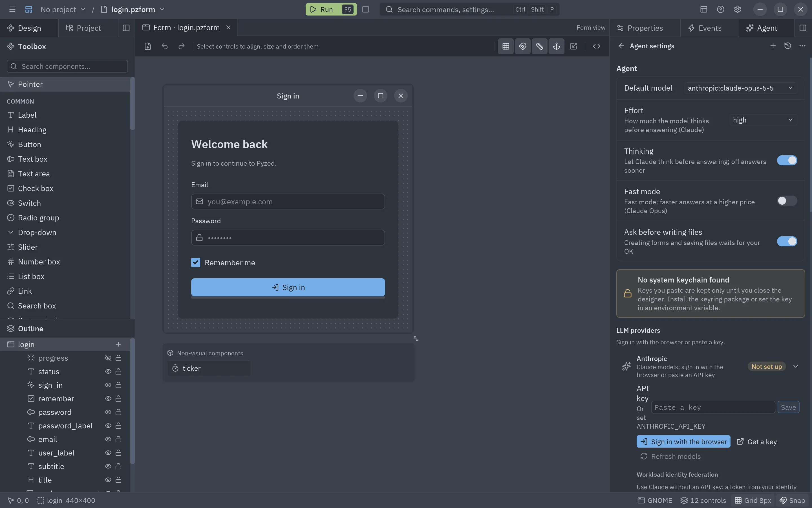Open the help question mark icon
The image size is (812, 508).
(720, 9)
